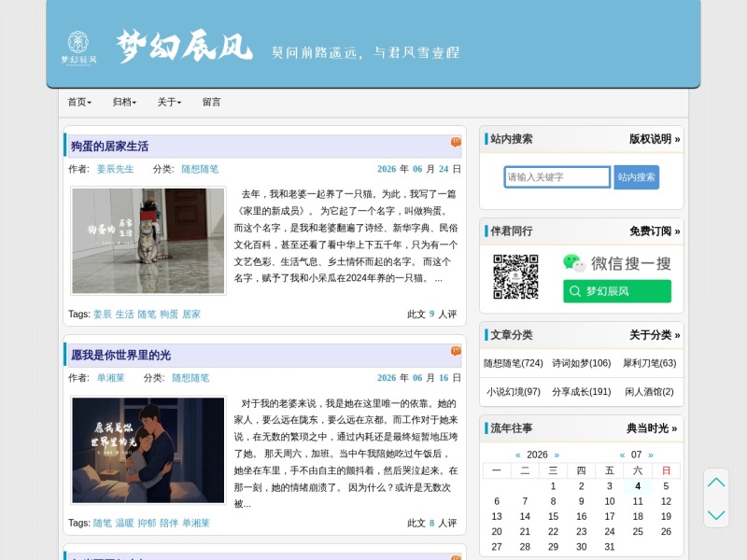Click the orange badge on 愿我是你世界里的光 post
747x560 pixels.
click(456, 351)
